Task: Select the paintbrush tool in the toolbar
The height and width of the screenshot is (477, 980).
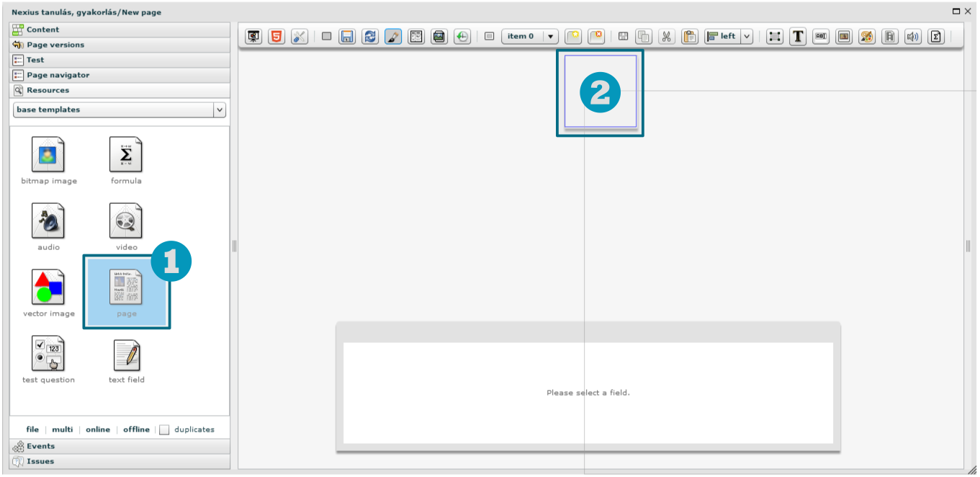Action: point(393,36)
